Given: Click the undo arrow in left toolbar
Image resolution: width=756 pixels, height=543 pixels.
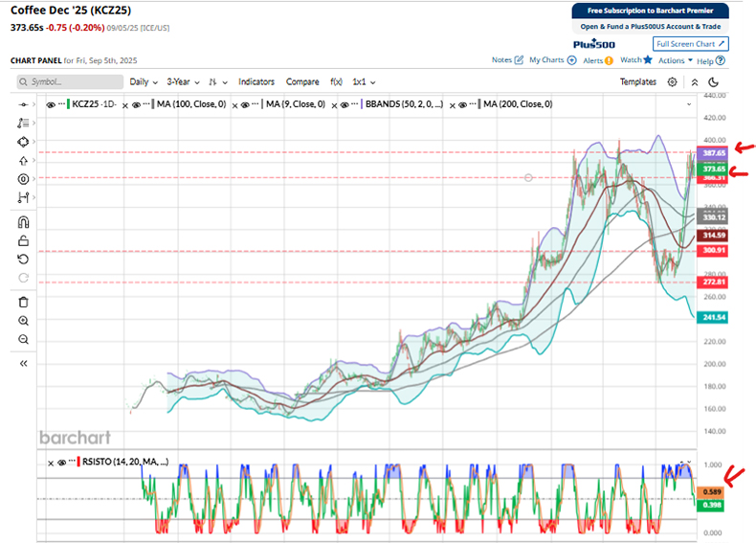Looking at the screenshot, I should point(24,259).
